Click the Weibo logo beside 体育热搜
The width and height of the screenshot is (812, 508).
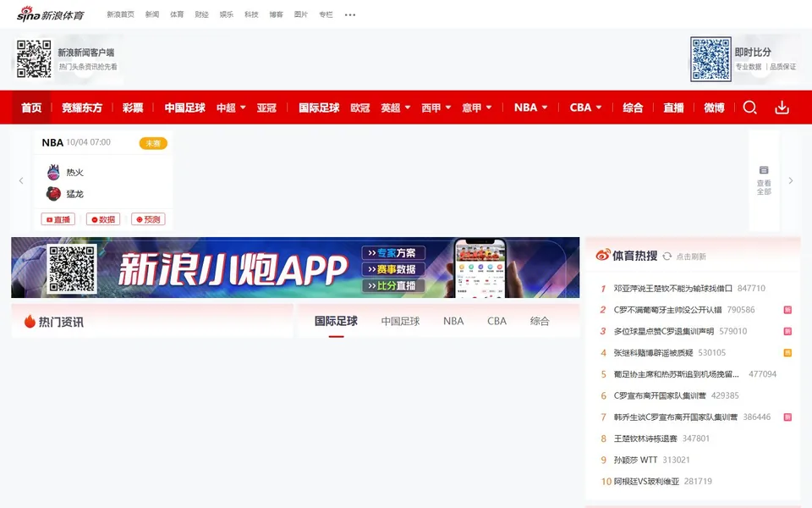[603, 255]
